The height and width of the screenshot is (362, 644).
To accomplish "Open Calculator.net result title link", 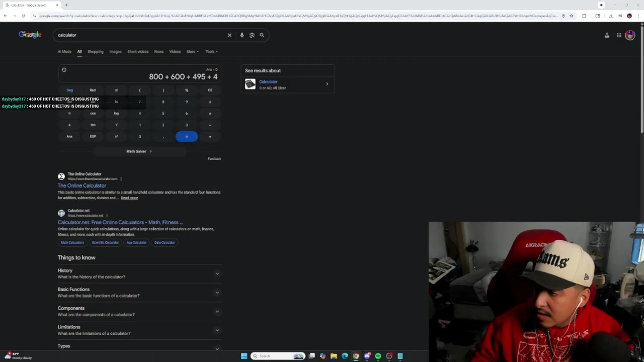I will tap(120, 222).
